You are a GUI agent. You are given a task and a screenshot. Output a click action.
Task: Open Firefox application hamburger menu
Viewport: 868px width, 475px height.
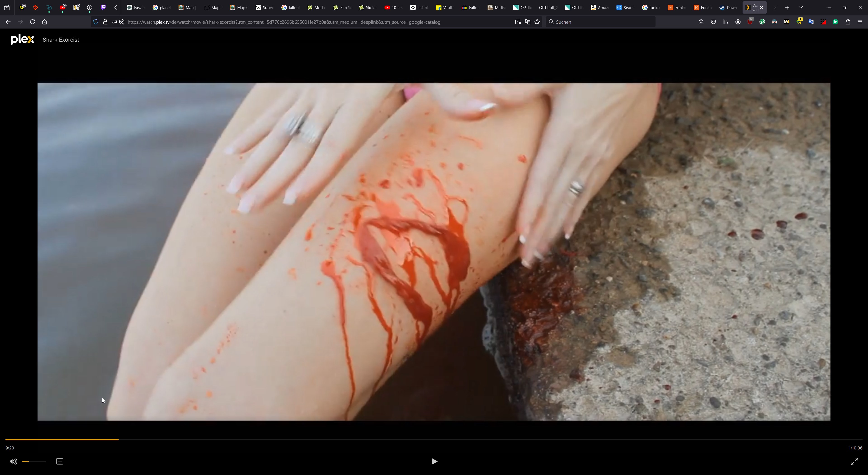[x=860, y=22]
